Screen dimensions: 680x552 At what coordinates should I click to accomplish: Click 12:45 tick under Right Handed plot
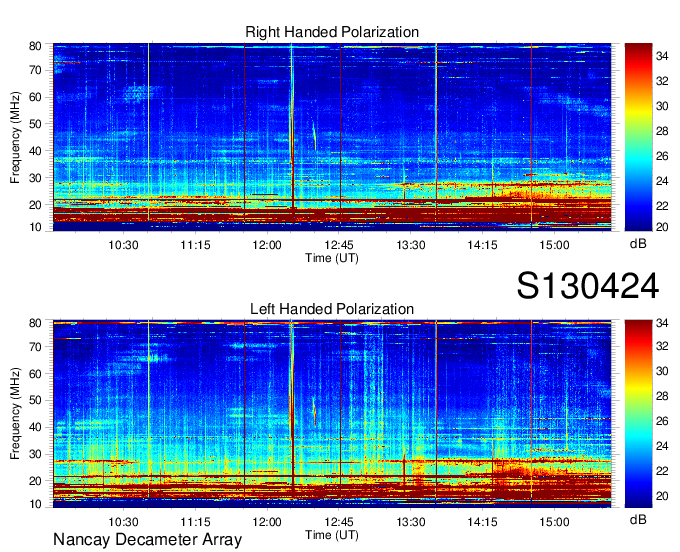(x=339, y=245)
